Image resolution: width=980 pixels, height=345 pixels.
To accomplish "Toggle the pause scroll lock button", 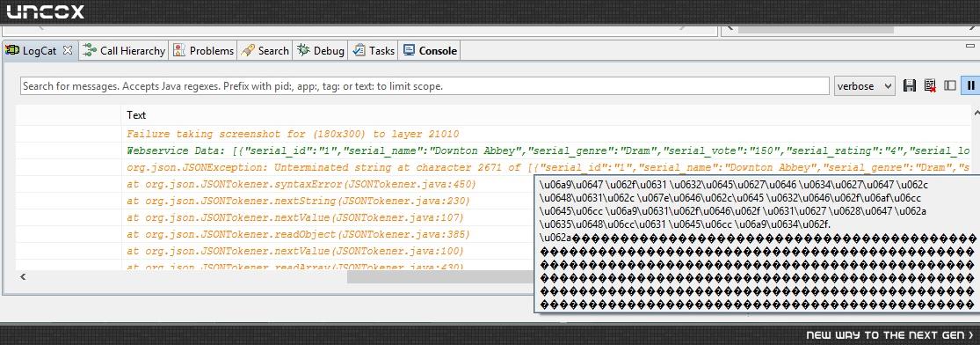I will (x=970, y=85).
